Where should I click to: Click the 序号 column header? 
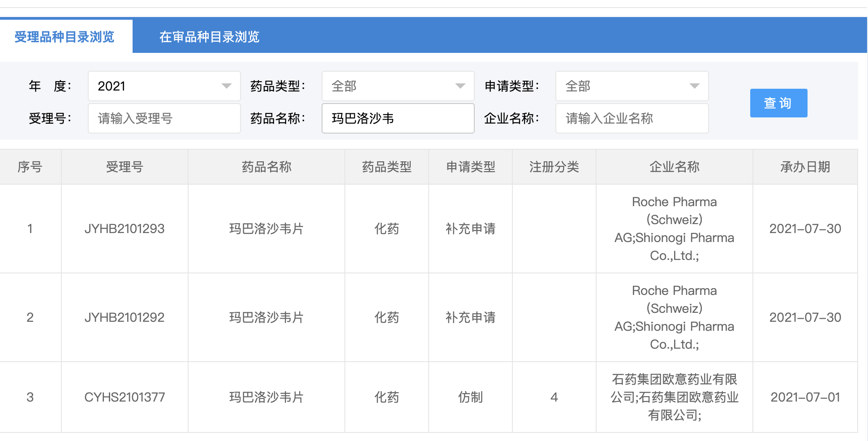coord(30,167)
